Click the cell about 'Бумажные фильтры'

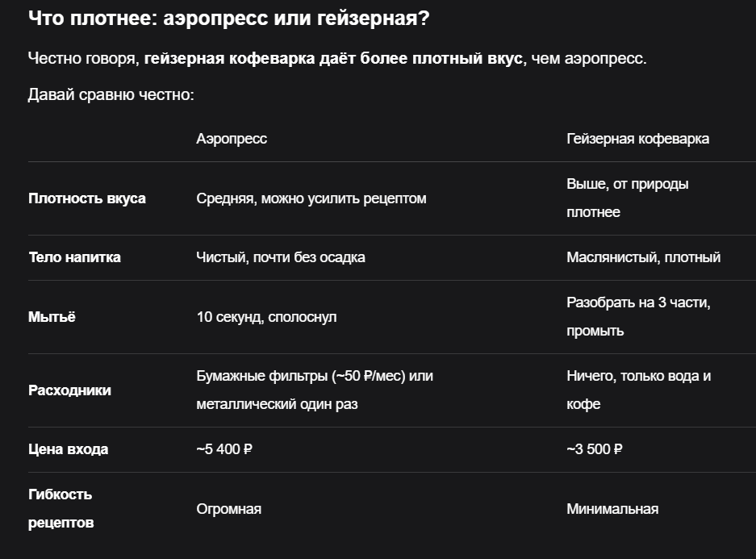[x=315, y=390]
